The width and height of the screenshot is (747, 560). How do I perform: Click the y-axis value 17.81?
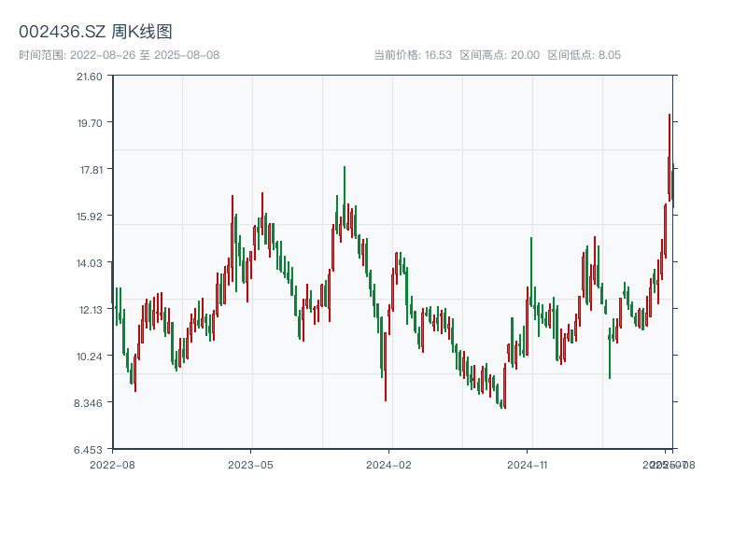pyautogui.click(x=91, y=170)
